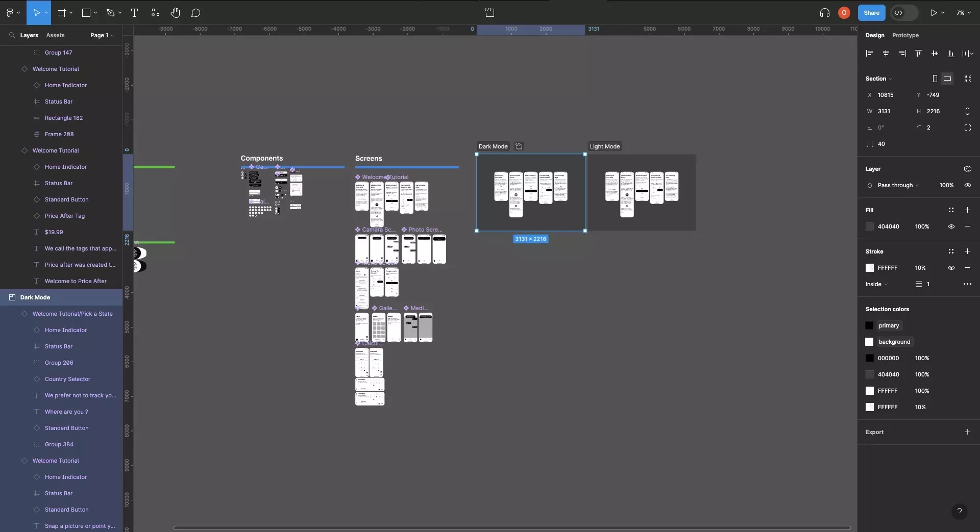Viewport: 980px width, 532px height.
Task: Click the Share button
Action: tap(872, 13)
